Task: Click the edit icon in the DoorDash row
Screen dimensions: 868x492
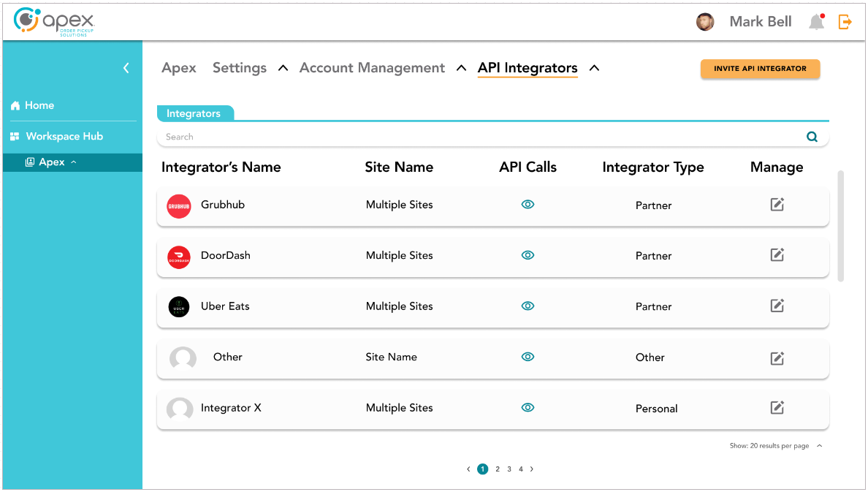Action: click(777, 255)
